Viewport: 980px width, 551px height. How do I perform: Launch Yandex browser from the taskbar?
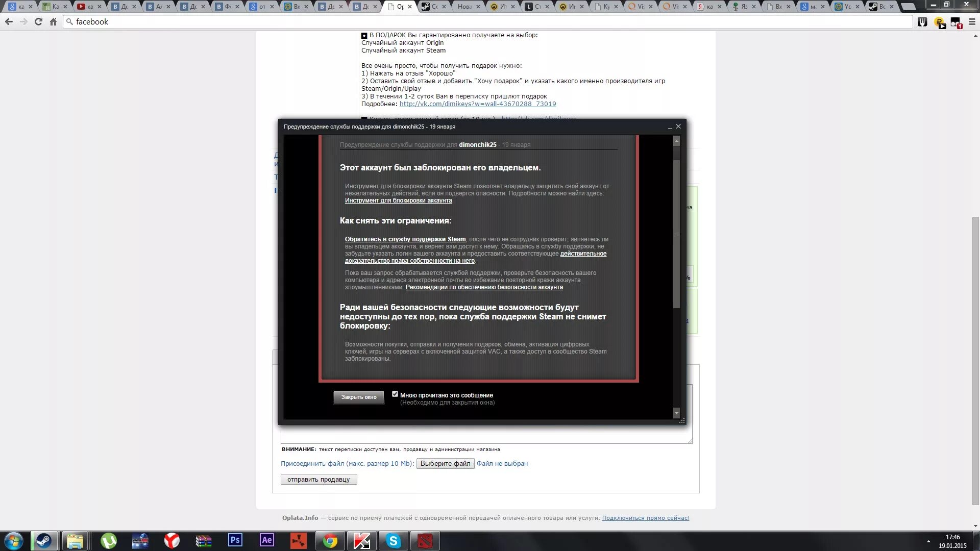pyautogui.click(x=172, y=541)
